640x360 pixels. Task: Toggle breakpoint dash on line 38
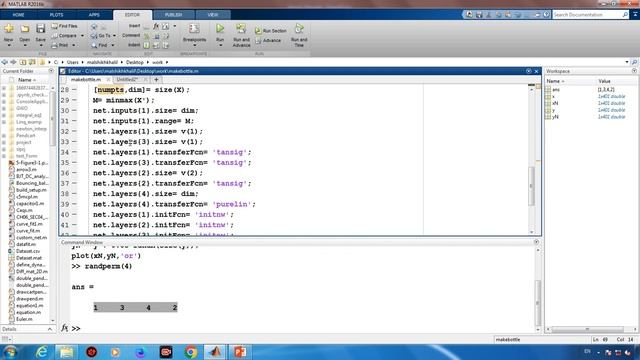74,193
